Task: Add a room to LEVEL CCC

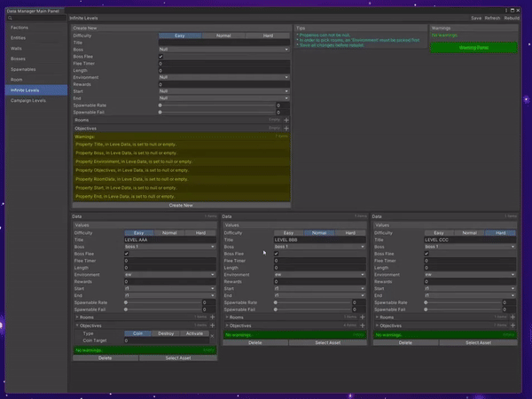Action: click(512, 317)
